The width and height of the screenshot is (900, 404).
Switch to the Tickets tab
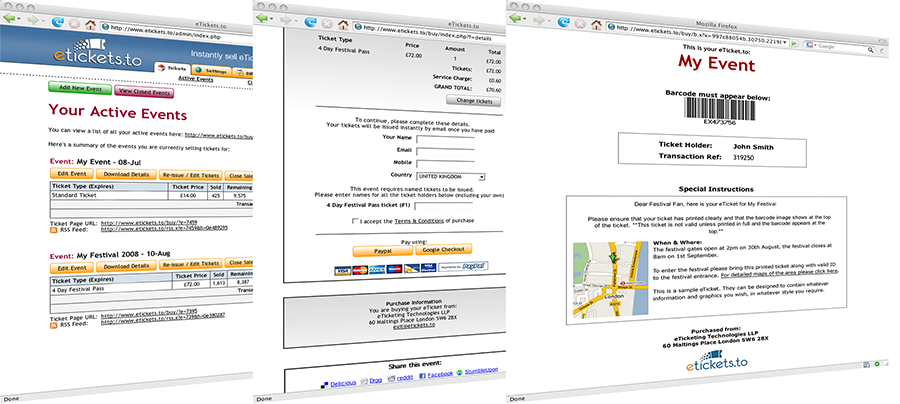(x=173, y=68)
